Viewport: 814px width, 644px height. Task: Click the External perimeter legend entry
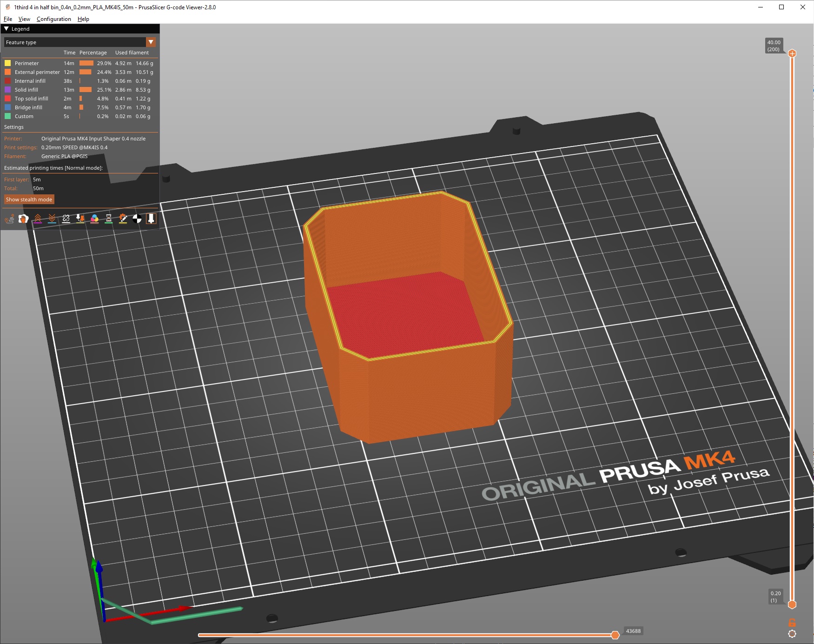point(37,72)
